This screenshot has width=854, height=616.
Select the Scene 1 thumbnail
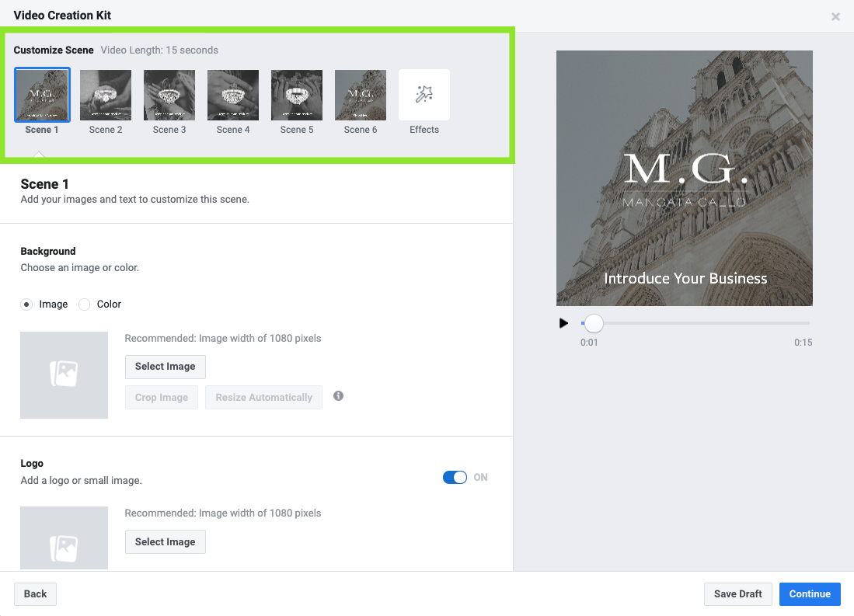point(42,95)
